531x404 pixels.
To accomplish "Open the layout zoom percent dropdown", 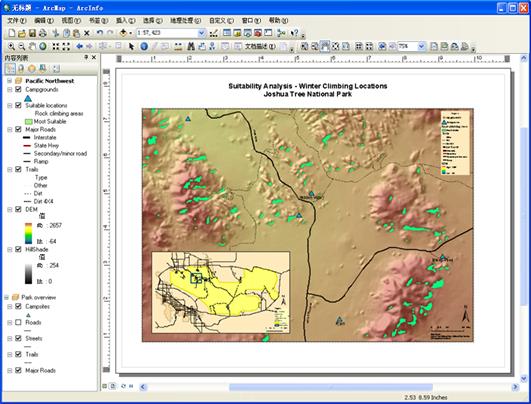I will click(x=421, y=46).
